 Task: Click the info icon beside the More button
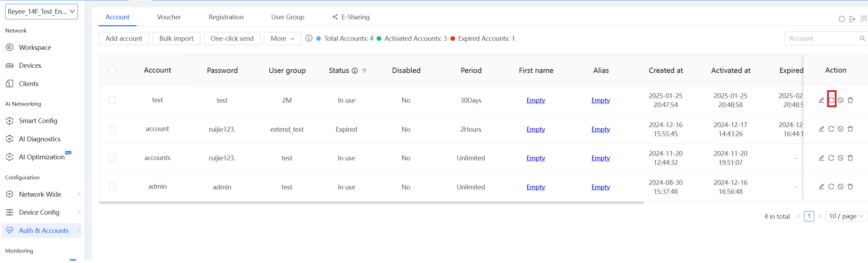[309, 38]
